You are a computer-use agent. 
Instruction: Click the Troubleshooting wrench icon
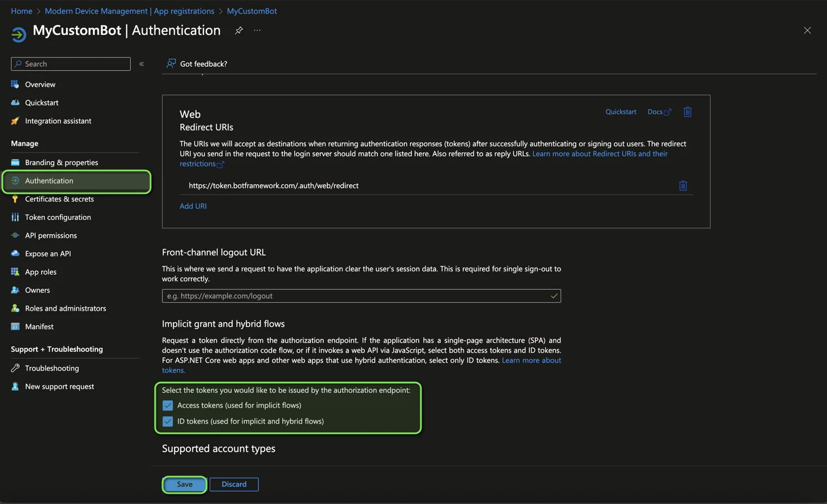click(15, 368)
